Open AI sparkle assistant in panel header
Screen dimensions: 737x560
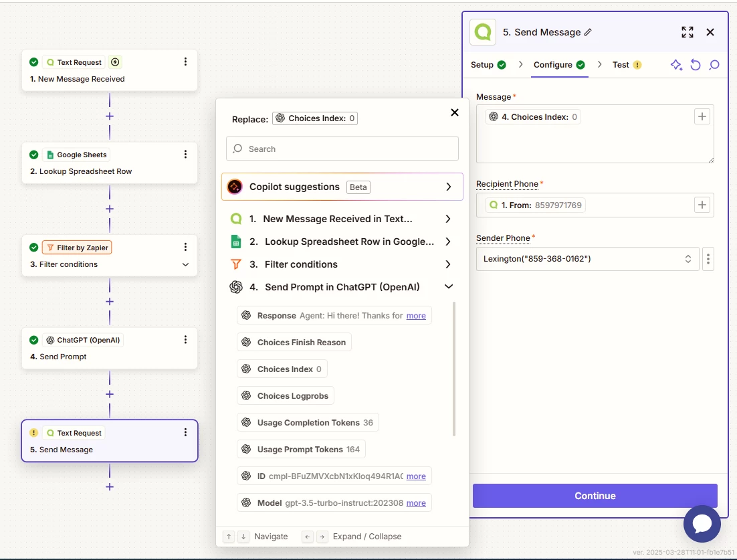tap(676, 65)
